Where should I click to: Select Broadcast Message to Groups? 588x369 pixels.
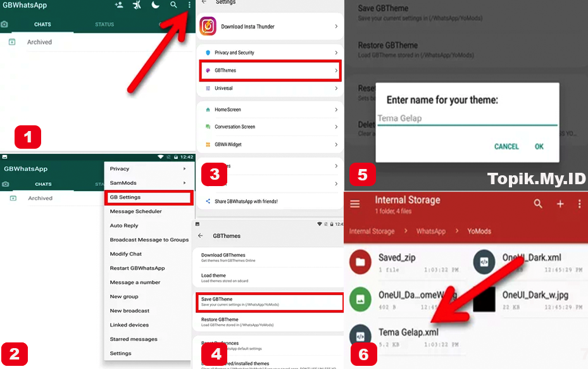149,240
